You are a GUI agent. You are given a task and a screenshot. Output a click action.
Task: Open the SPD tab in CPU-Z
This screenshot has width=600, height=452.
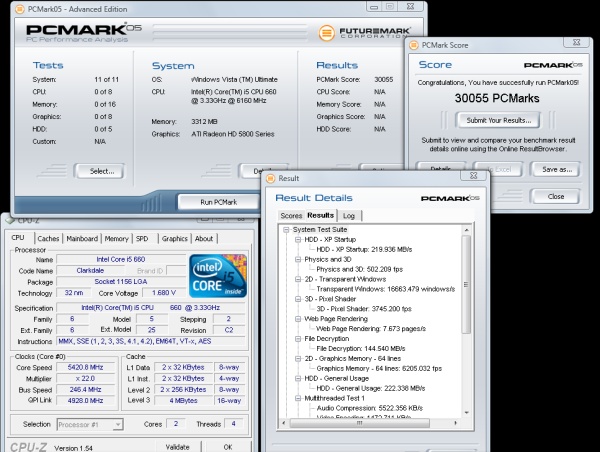(142, 238)
